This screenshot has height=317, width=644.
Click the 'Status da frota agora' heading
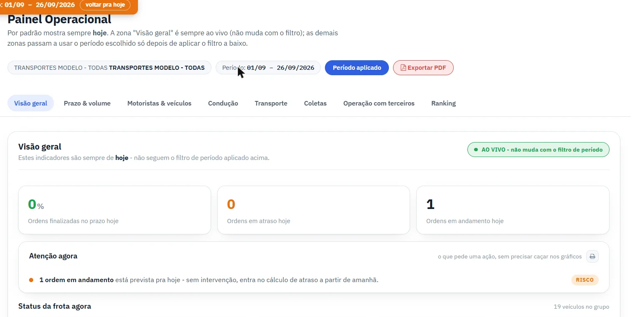tap(55, 306)
